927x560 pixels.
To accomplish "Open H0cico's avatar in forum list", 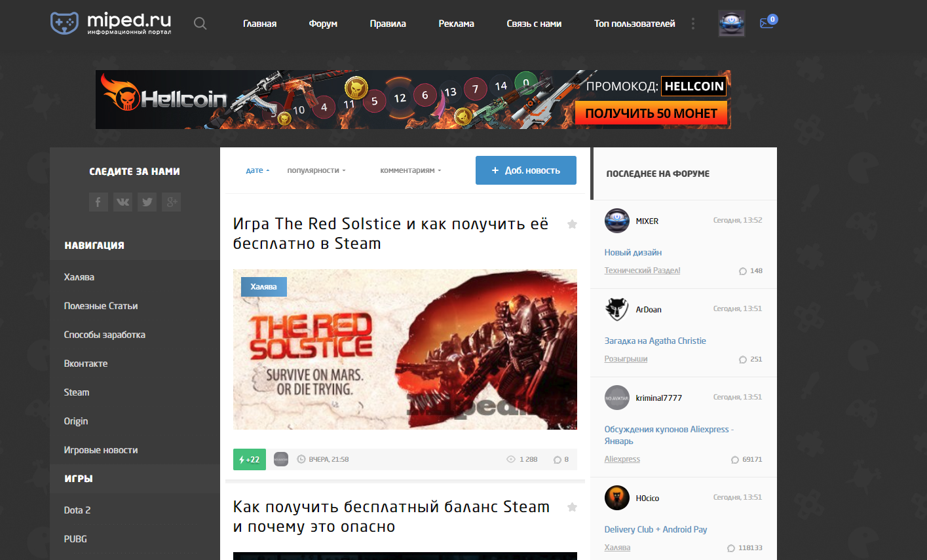I will [617, 498].
